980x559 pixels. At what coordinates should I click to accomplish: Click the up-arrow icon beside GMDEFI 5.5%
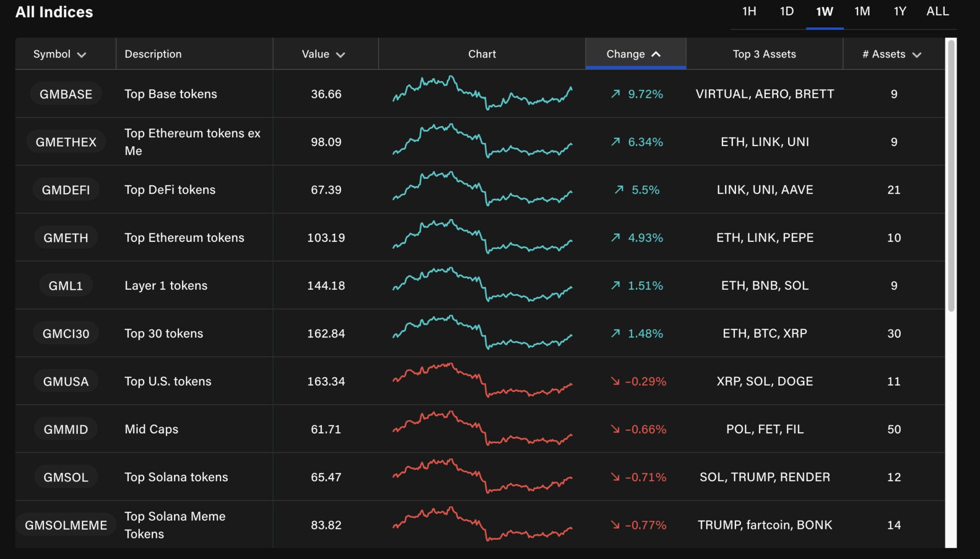(x=619, y=190)
